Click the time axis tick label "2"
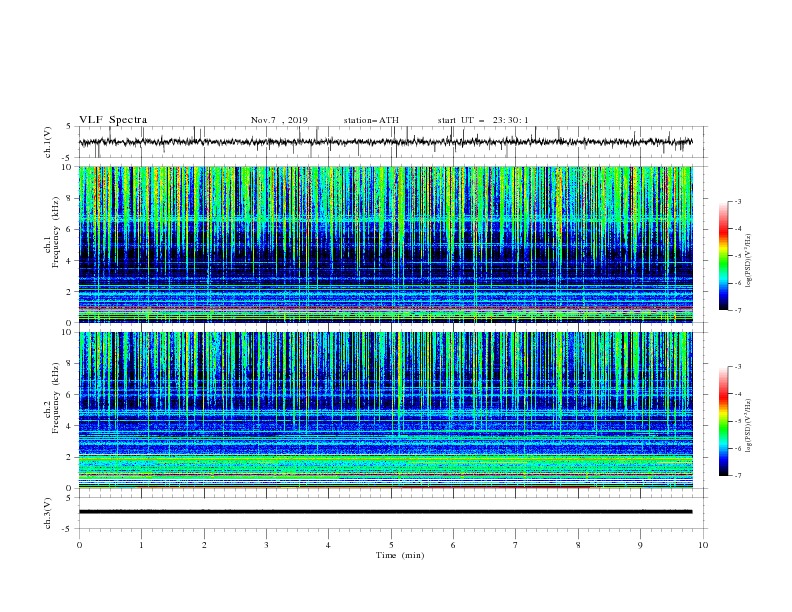 pos(204,545)
